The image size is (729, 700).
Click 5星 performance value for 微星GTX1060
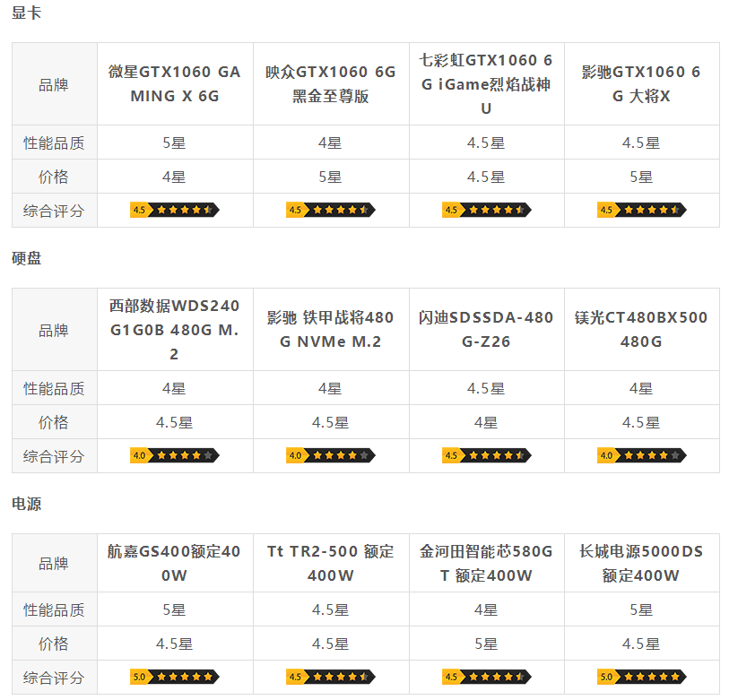pyautogui.click(x=174, y=143)
